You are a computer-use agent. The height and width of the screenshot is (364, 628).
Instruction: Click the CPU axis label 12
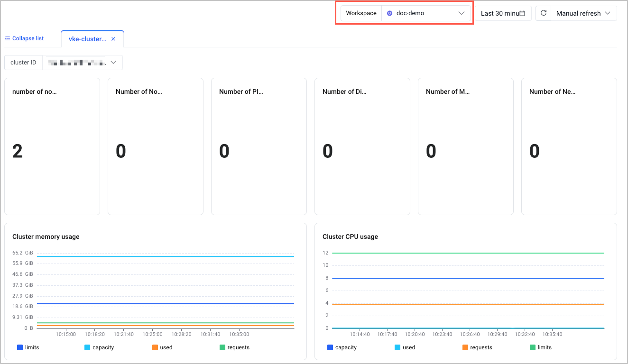(325, 253)
